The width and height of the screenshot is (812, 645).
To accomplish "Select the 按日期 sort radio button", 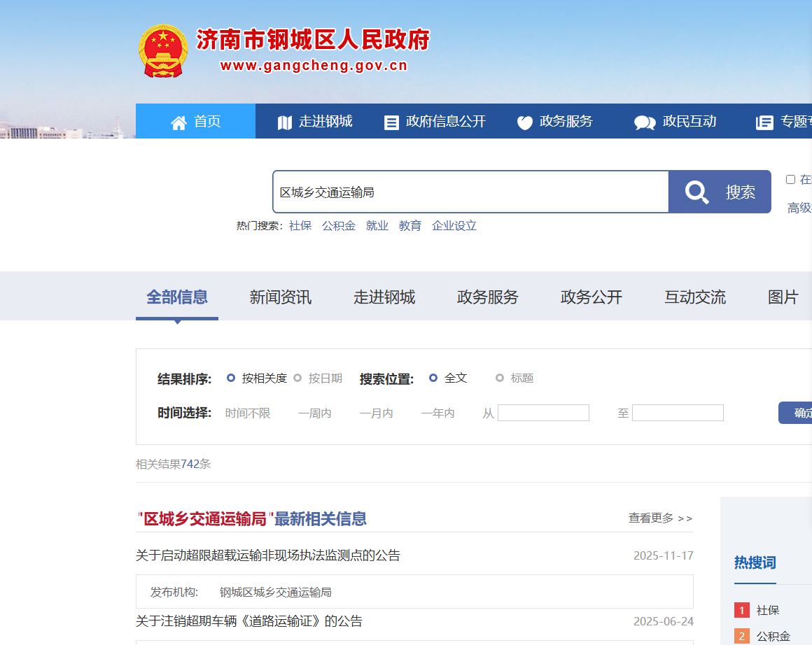I will coord(297,378).
